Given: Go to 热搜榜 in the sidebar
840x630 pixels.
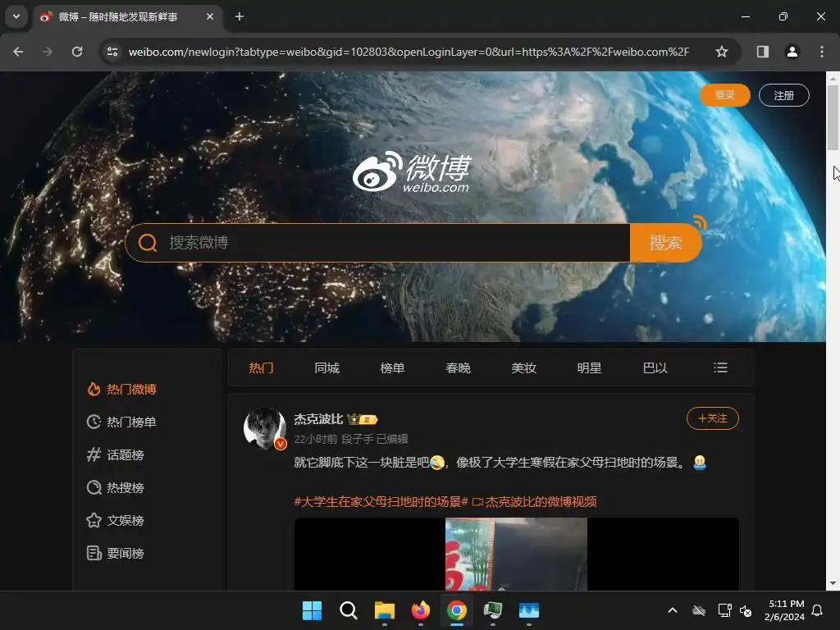Looking at the screenshot, I should click(x=116, y=487).
